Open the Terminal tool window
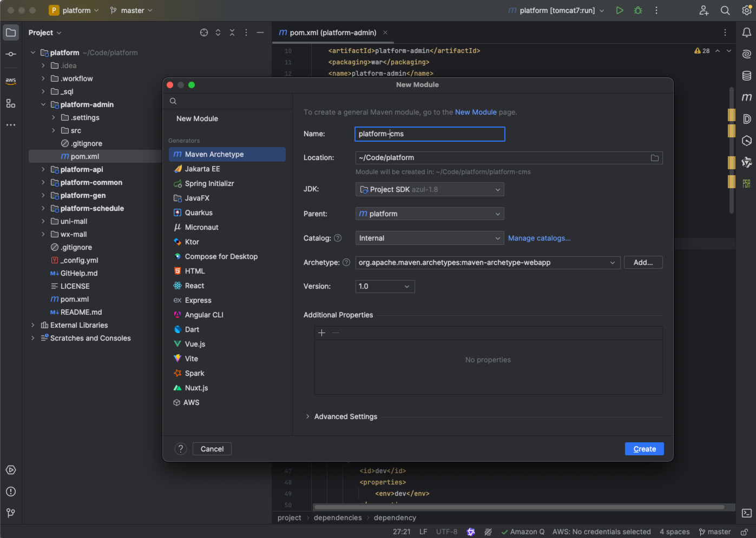 [x=747, y=513]
